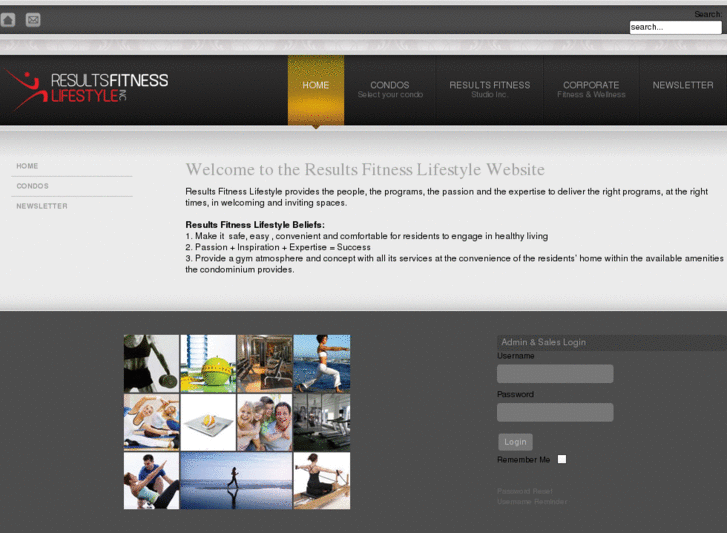The image size is (727, 545).
Task: Click the home icon in top bar
Action: tap(8, 20)
